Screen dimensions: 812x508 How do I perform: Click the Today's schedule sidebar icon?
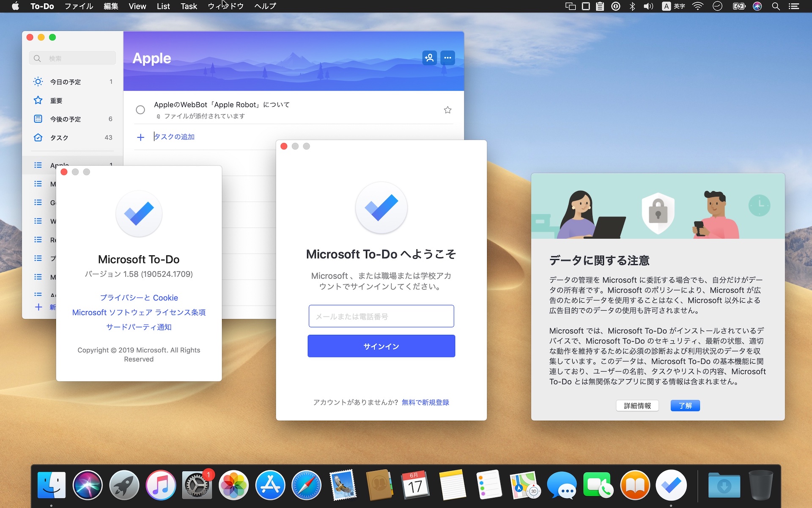point(38,82)
